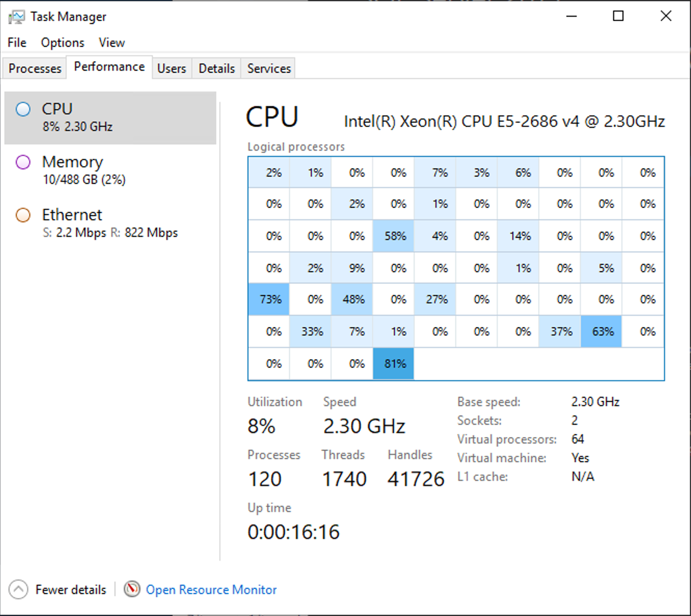Go to the Details tab
The width and height of the screenshot is (691, 616).
(217, 69)
